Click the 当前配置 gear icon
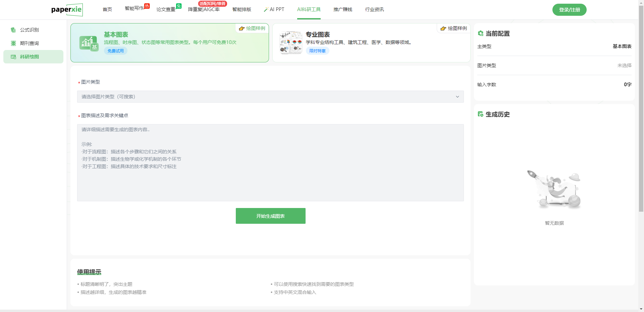 (x=481, y=33)
